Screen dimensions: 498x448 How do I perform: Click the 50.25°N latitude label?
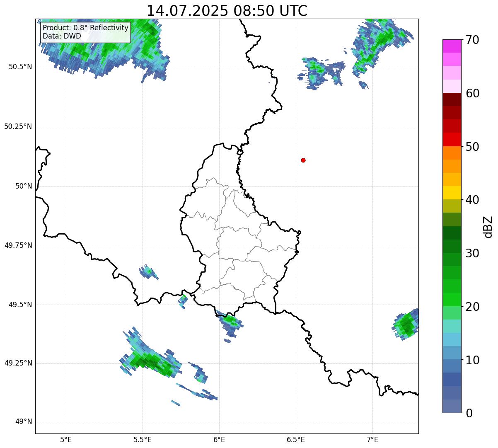pos(18,126)
